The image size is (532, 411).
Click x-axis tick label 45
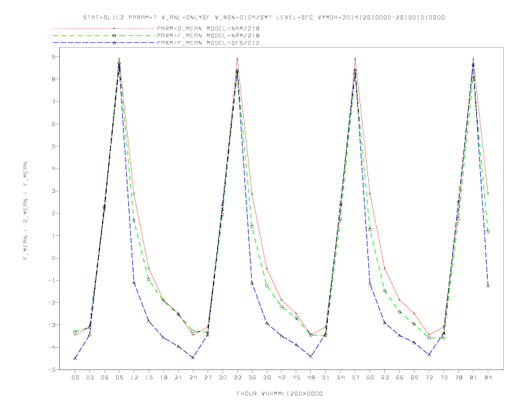296,377
